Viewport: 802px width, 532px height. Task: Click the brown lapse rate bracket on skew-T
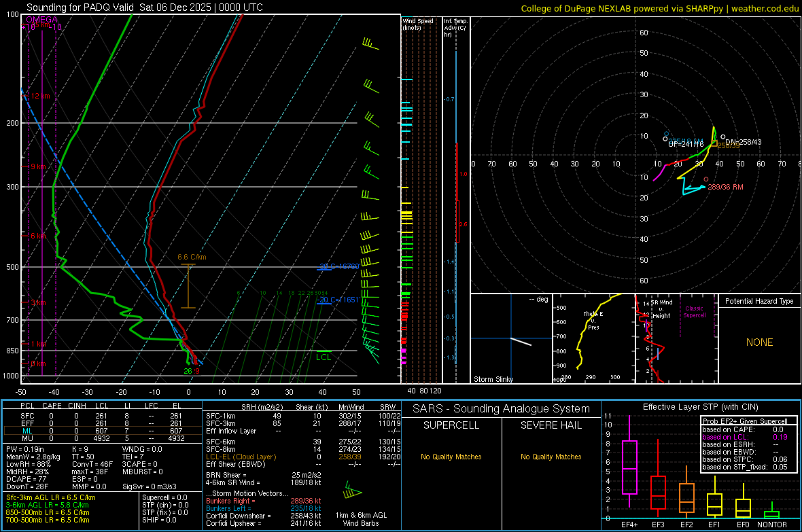click(188, 286)
